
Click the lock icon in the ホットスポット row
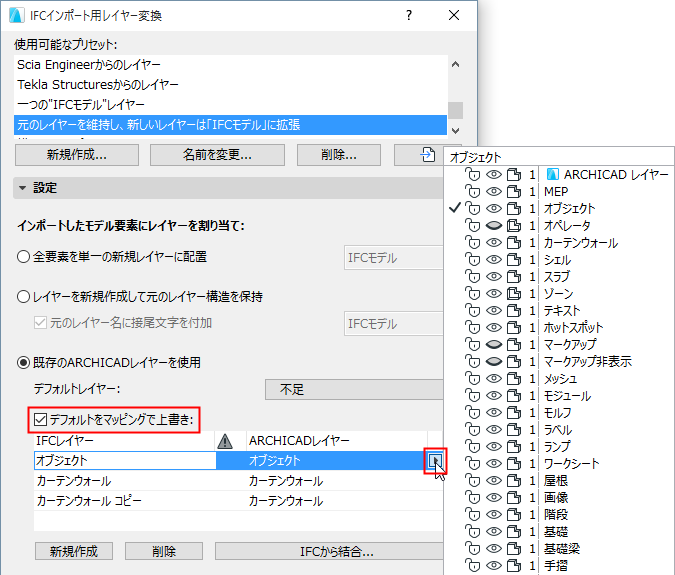[x=472, y=328]
